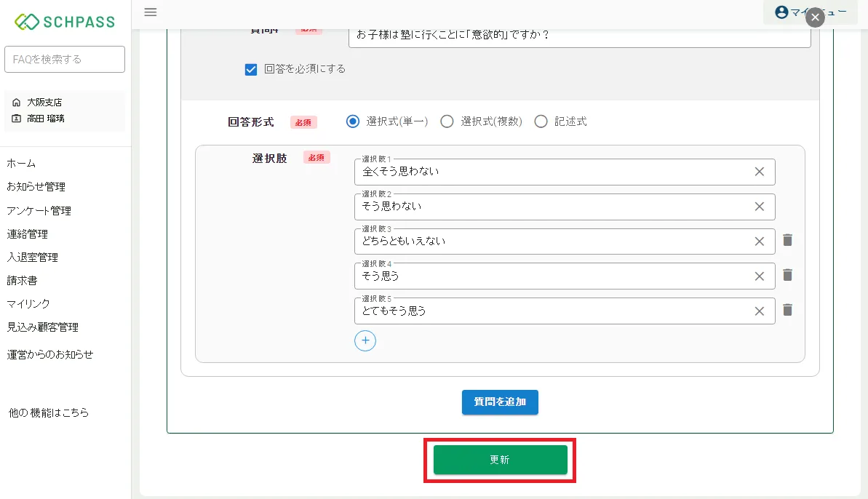Screen dimensions: 868x499
Task: Clear the そう思わない choice text
Action: 760,207
